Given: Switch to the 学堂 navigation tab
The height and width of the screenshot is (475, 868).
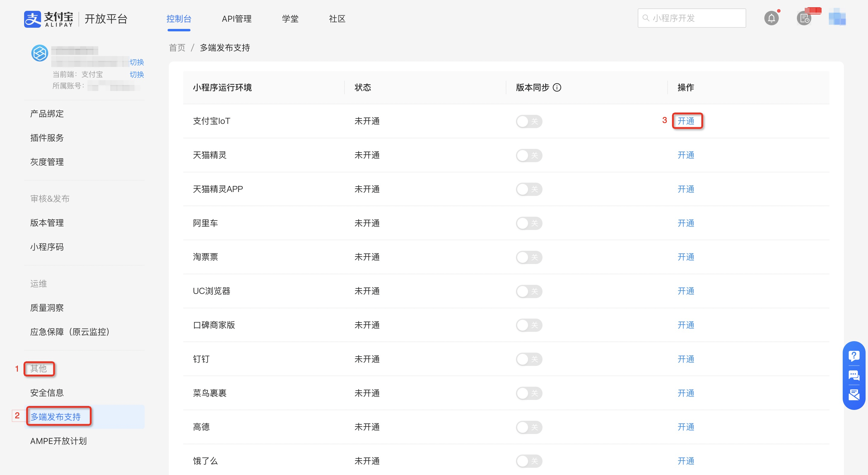Looking at the screenshot, I should point(290,19).
